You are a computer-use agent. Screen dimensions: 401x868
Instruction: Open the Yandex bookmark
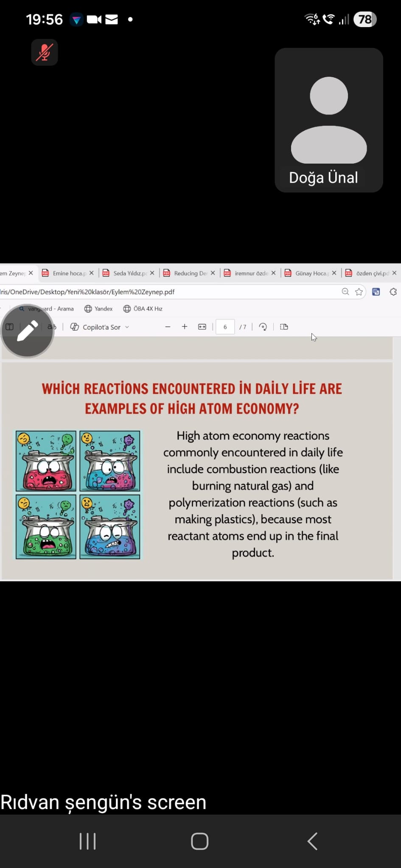point(99,309)
